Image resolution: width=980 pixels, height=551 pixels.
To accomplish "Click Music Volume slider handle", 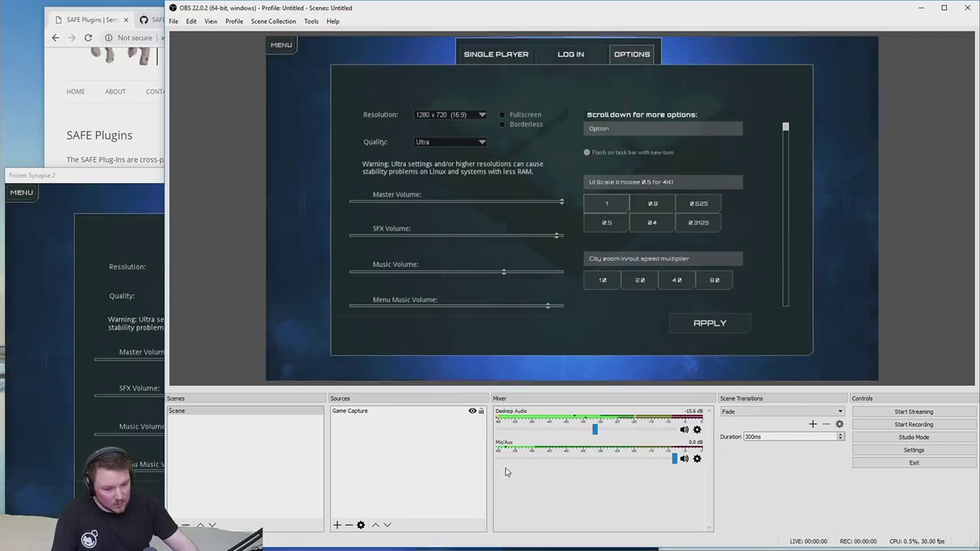I will (x=504, y=272).
